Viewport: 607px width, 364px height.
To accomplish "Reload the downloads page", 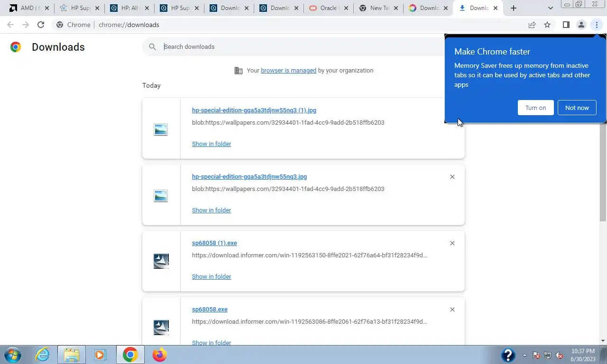I will coord(41,25).
